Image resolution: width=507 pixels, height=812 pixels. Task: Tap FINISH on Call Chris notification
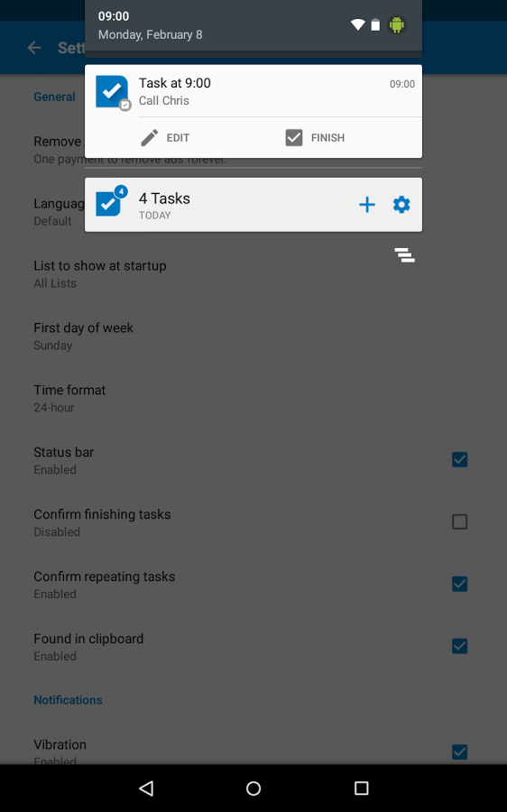click(x=315, y=138)
